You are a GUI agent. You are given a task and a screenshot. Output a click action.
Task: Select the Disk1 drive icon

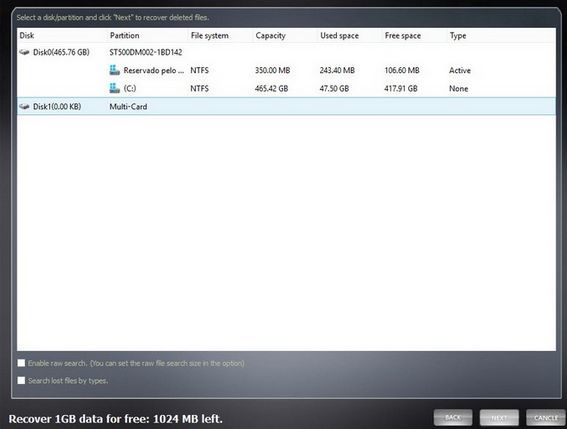[x=24, y=106]
